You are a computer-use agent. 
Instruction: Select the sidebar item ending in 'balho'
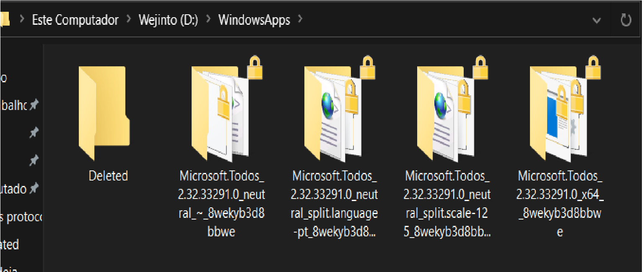click(20, 105)
